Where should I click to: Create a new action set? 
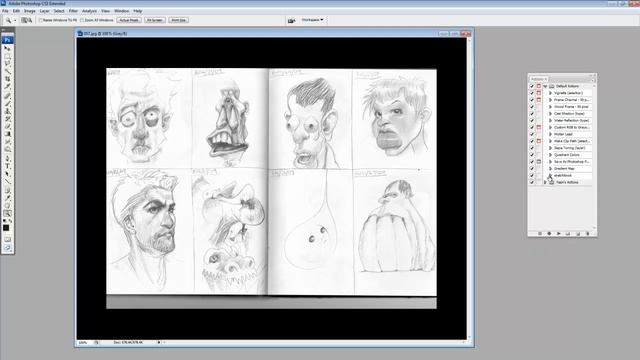(568, 233)
